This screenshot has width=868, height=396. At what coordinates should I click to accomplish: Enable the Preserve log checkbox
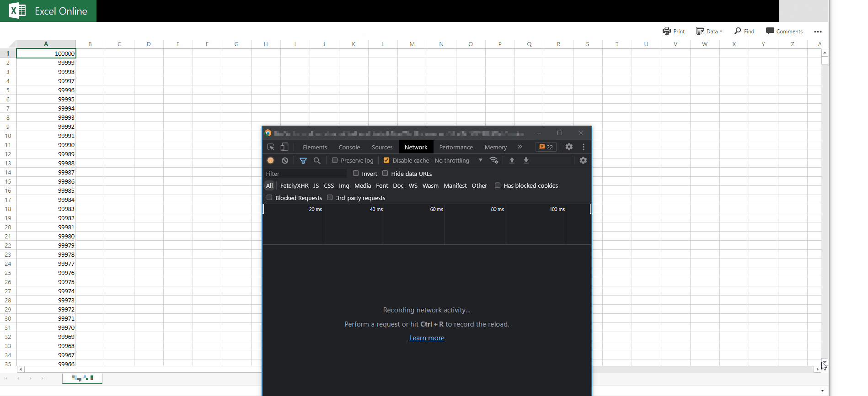click(335, 160)
